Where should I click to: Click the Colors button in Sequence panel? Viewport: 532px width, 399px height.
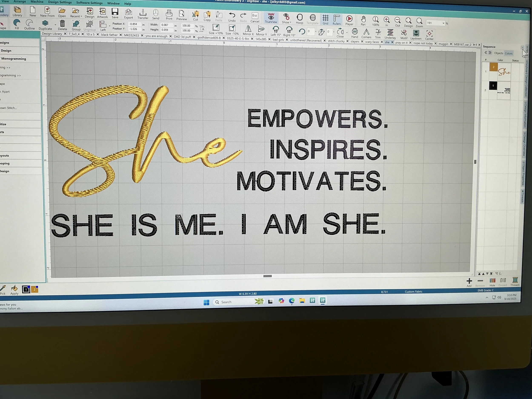(508, 53)
